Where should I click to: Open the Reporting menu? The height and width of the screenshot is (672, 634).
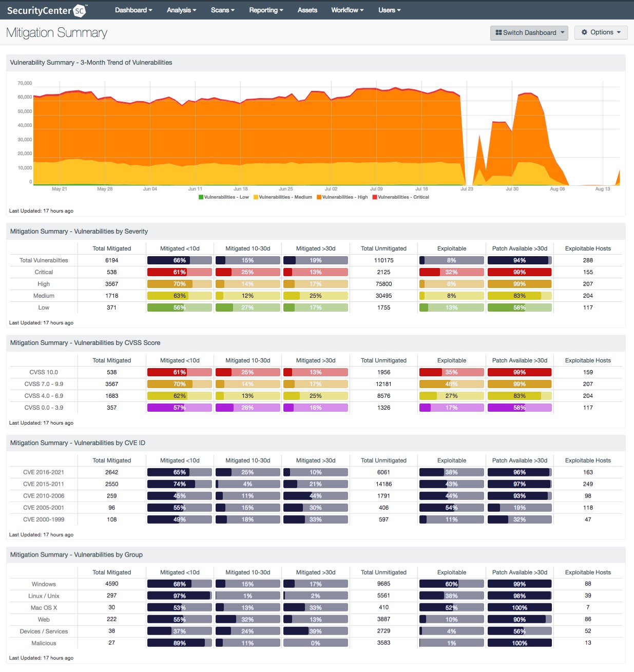pyautogui.click(x=266, y=10)
